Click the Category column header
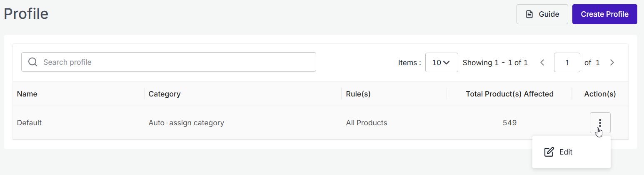This screenshot has height=175, width=644. [x=165, y=94]
